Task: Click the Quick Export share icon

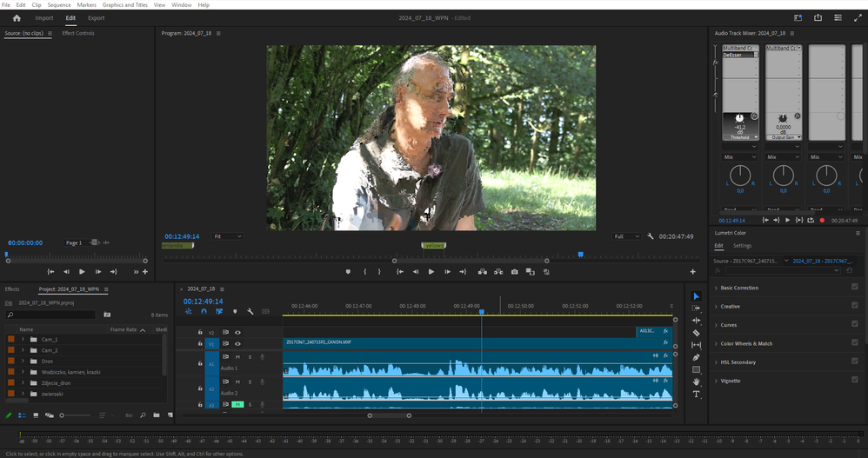Action: (818, 17)
